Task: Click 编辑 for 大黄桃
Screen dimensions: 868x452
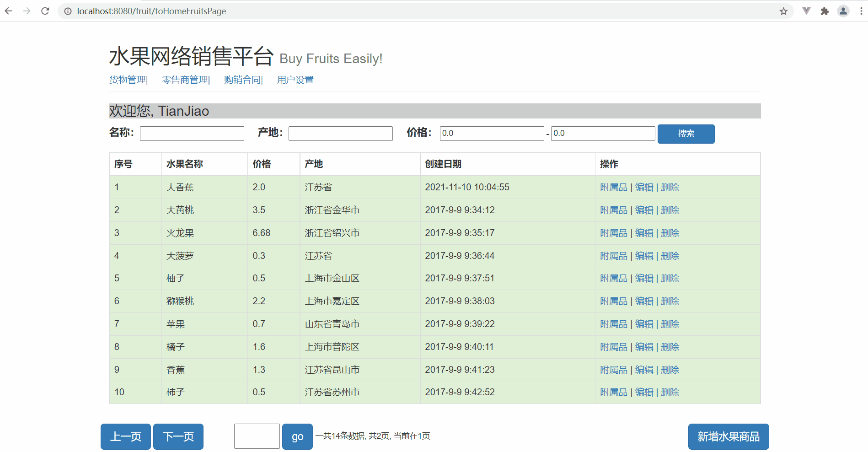Action: pos(644,210)
